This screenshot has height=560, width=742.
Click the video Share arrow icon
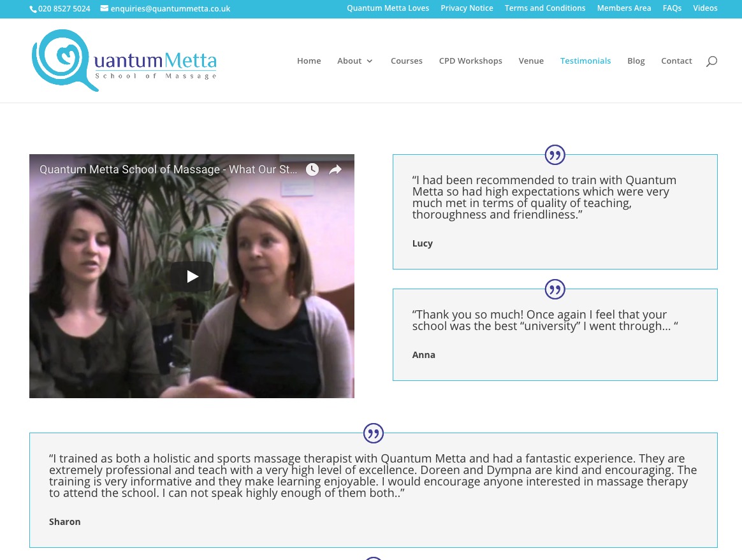coord(335,169)
